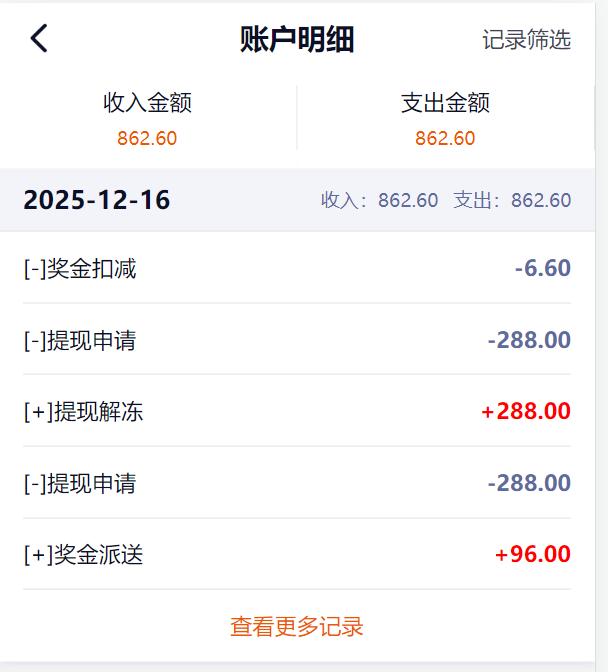Select the 收入金额 label
Screen dimensions: 608x672
(x=147, y=102)
